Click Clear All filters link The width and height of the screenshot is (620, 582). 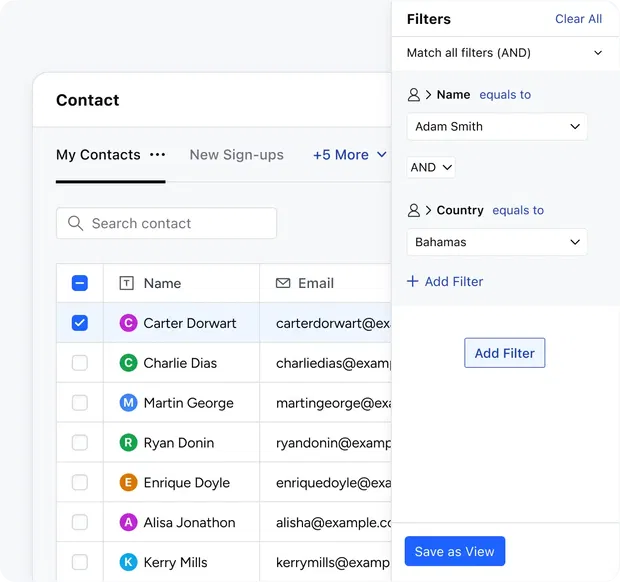click(x=578, y=19)
